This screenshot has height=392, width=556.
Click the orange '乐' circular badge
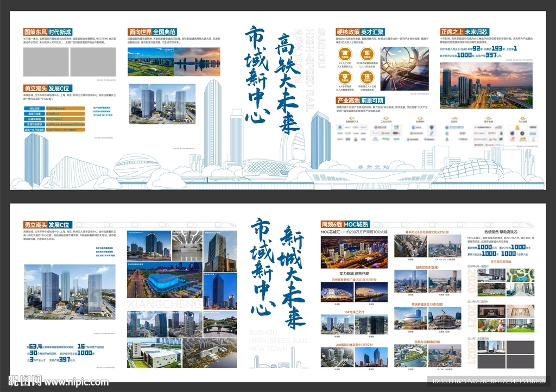point(367,54)
